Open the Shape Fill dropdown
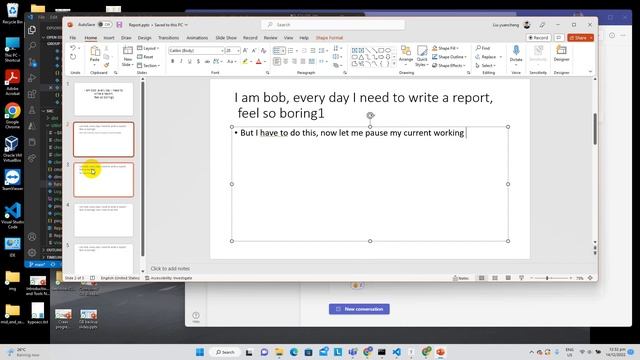The image size is (640, 360). [x=445, y=48]
